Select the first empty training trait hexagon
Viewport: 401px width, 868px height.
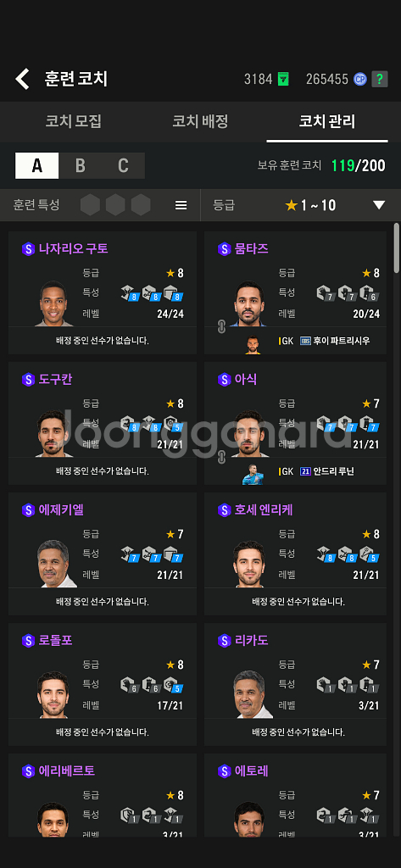90,205
